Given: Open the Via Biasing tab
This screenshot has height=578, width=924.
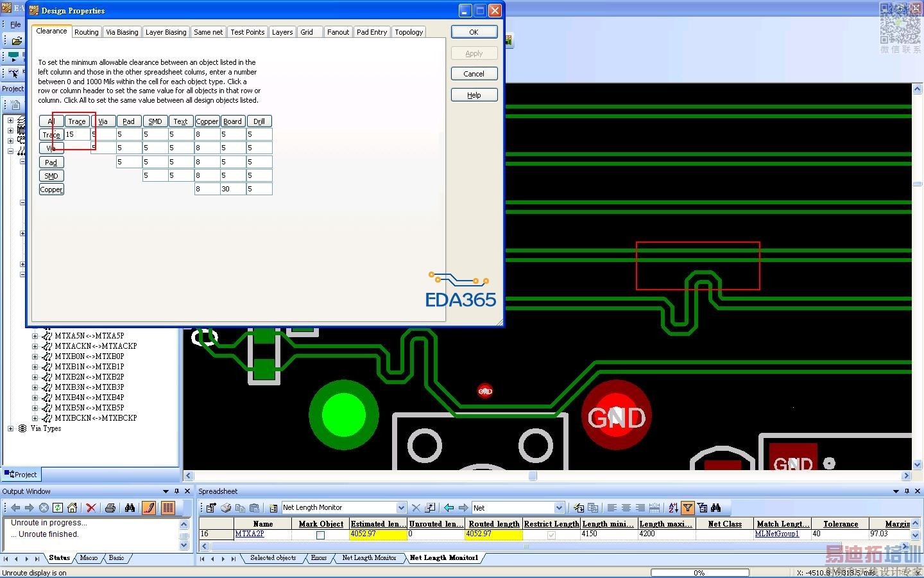Looking at the screenshot, I should pos(122,32).
